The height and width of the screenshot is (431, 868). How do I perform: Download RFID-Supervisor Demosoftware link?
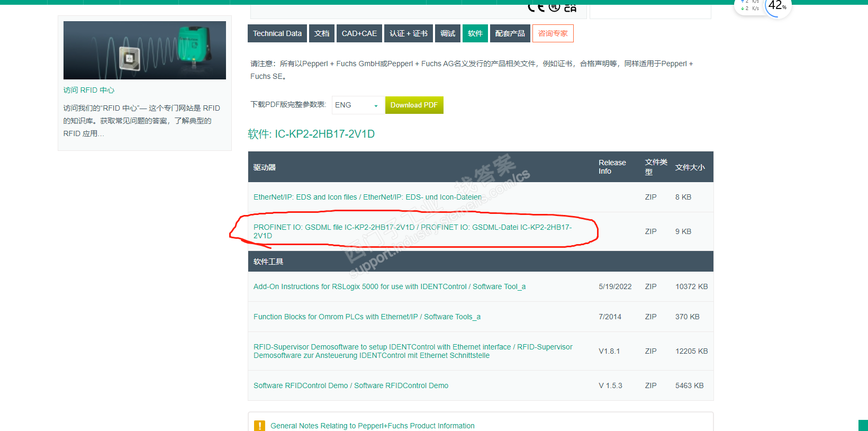(413, 351)
